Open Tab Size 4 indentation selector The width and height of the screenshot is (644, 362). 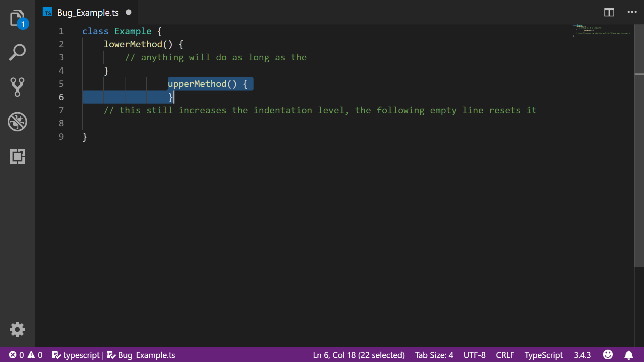tap(434, 355)
